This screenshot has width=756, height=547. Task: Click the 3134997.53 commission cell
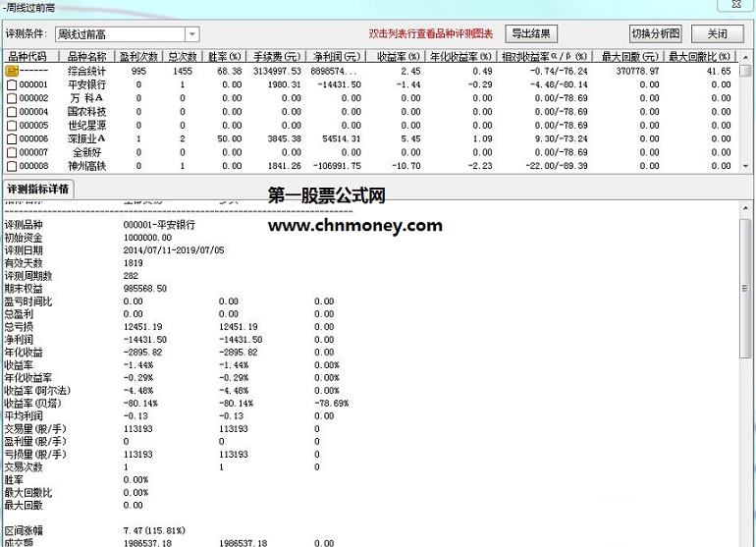[277, 71]
